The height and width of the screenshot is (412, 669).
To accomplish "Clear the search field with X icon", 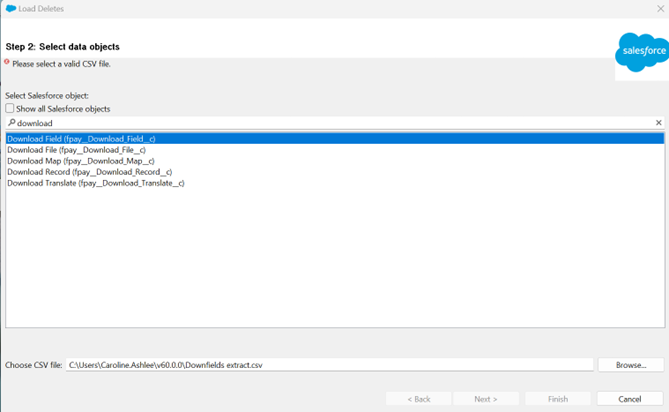I will coord(658,123).
